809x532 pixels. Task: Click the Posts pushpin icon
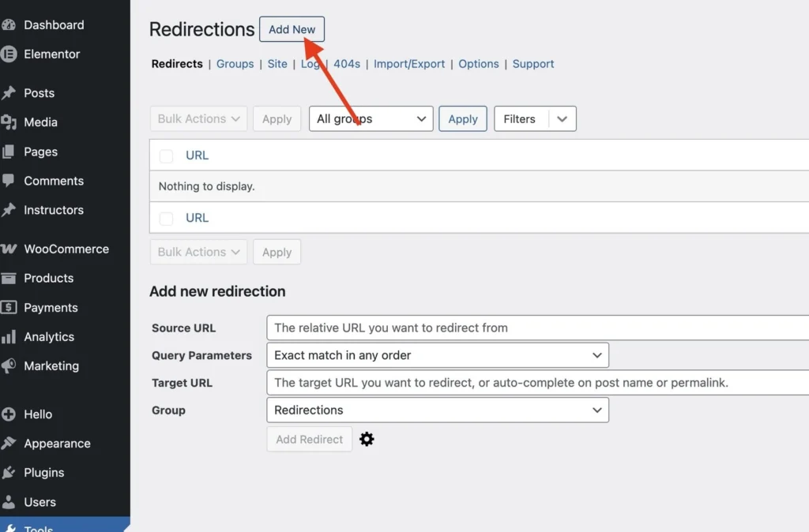[x=9, y=93]
